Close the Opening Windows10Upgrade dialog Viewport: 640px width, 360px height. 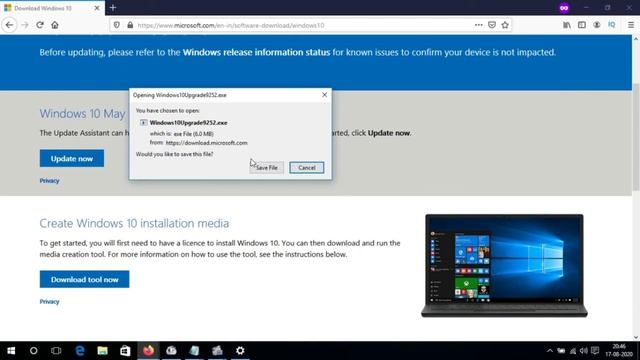click(x=324, y=95)
